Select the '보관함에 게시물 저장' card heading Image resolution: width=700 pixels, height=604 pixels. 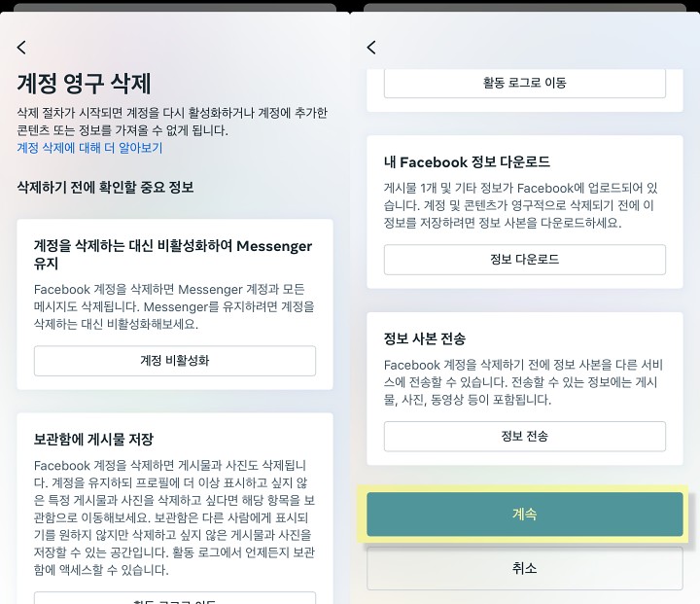point(93,440)
